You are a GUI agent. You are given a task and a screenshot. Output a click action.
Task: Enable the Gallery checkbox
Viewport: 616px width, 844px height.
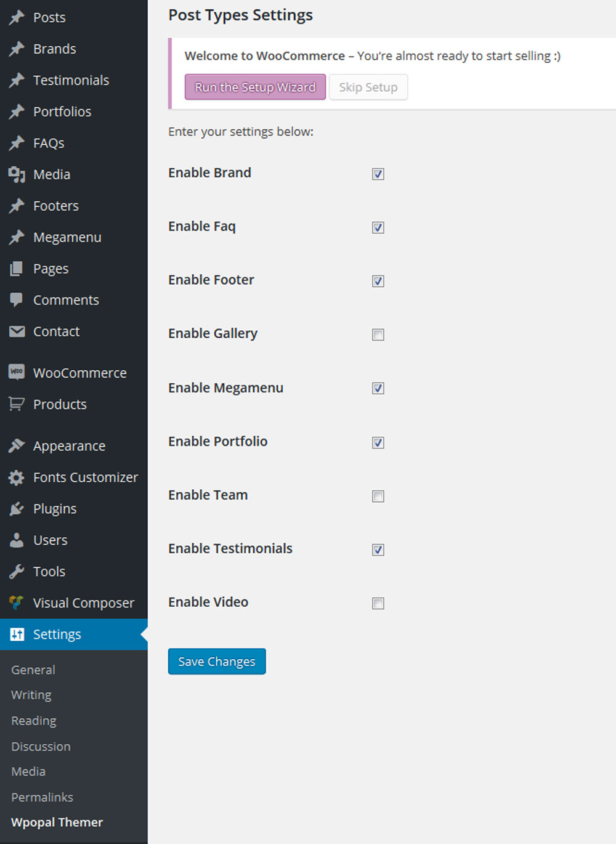pos(378,335)
